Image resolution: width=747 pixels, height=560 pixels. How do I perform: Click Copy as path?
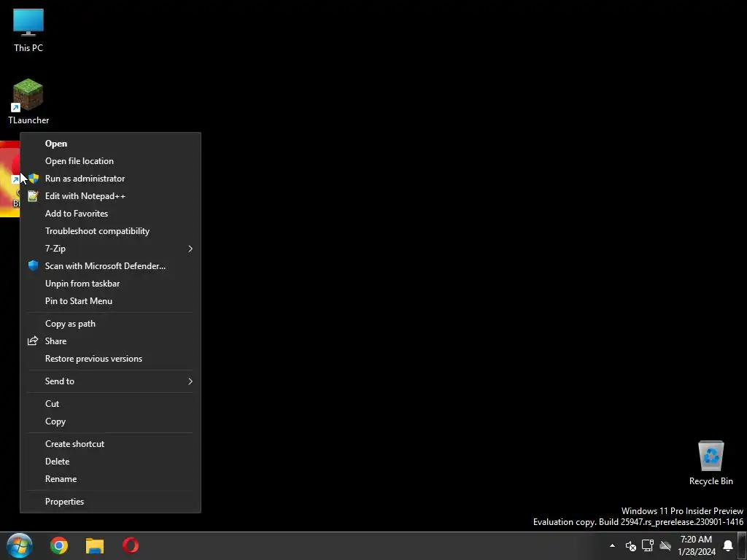pyautogui.click(x=110, y=324)
